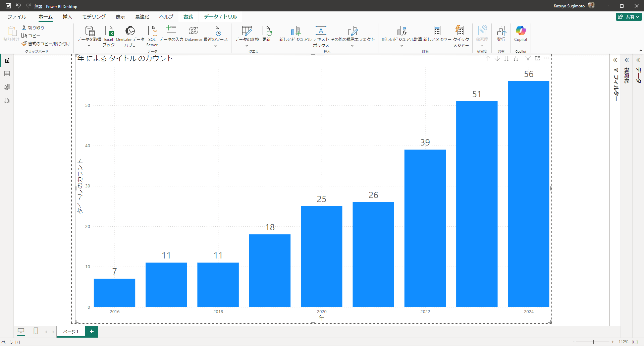This screenshot has width=644, height=346.
Task: Import data with the Excel ブック icon
Action: tap(109, 36)
